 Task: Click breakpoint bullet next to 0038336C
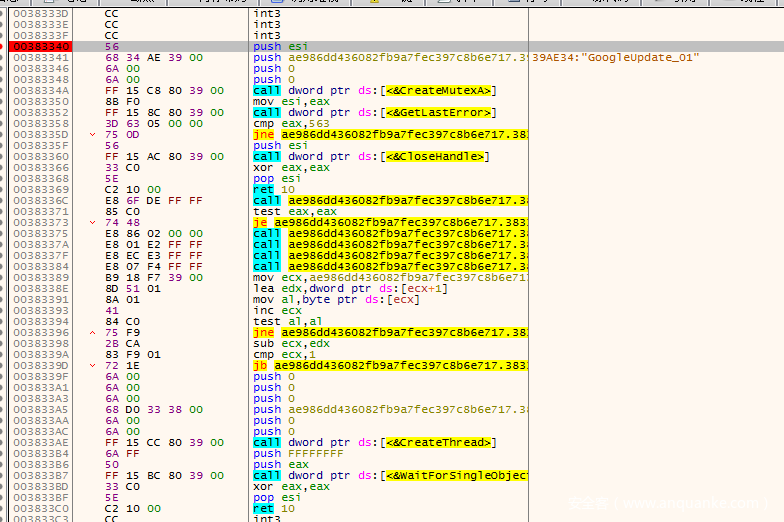[x=4, y=200]
